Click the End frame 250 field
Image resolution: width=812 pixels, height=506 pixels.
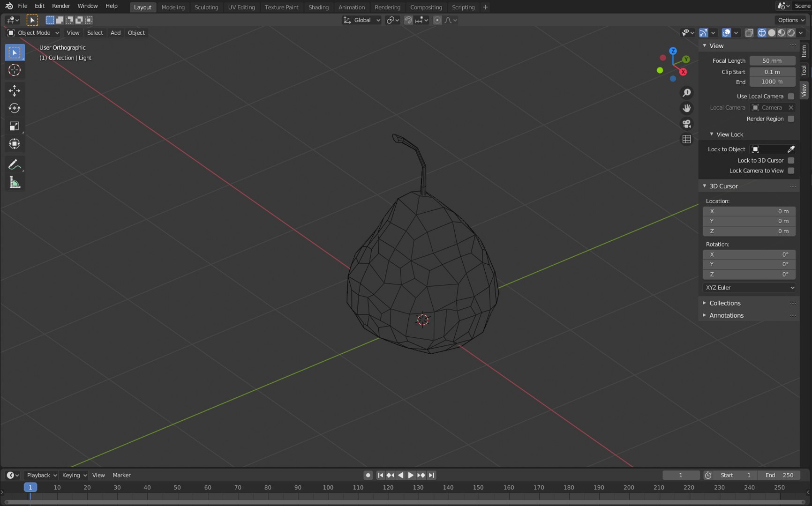tap(779, 475)
